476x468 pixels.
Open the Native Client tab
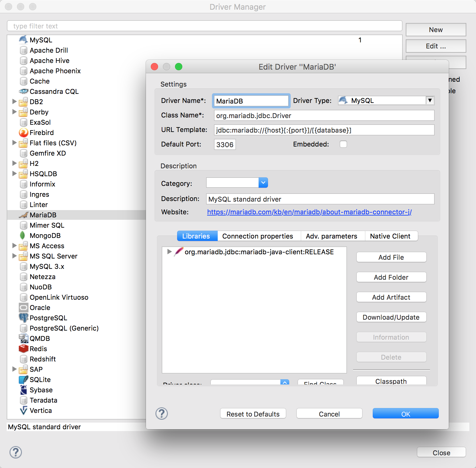390,236
